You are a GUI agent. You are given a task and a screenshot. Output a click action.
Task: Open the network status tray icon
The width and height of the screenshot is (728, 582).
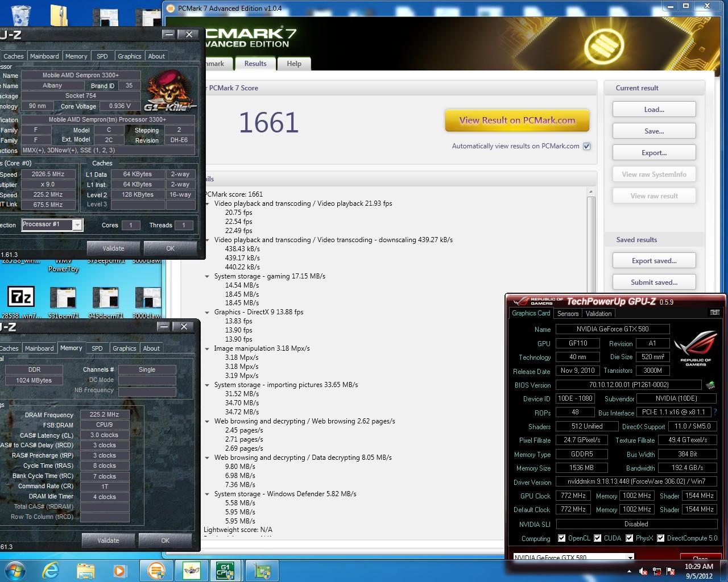tap(657, 571)
